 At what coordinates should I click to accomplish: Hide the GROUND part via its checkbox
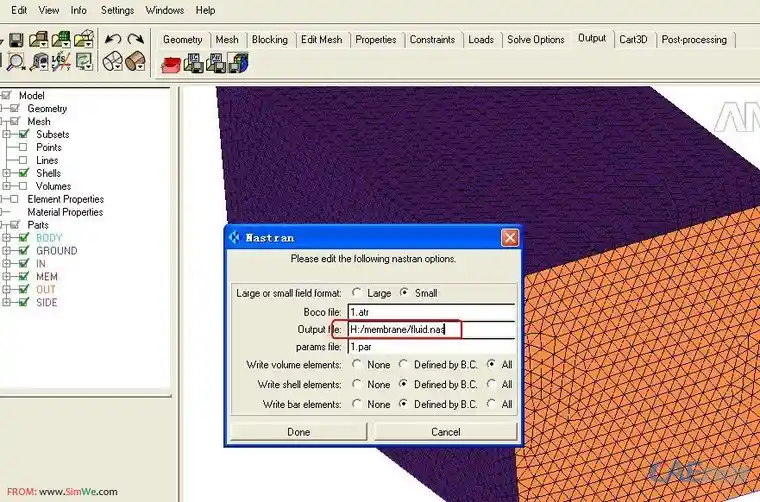23,251
